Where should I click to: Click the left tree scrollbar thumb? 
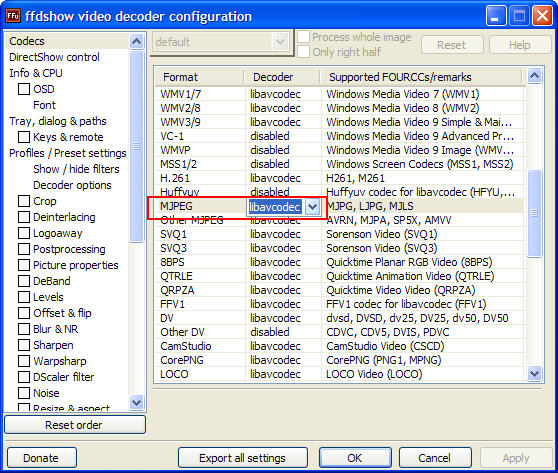pos(136,146)
